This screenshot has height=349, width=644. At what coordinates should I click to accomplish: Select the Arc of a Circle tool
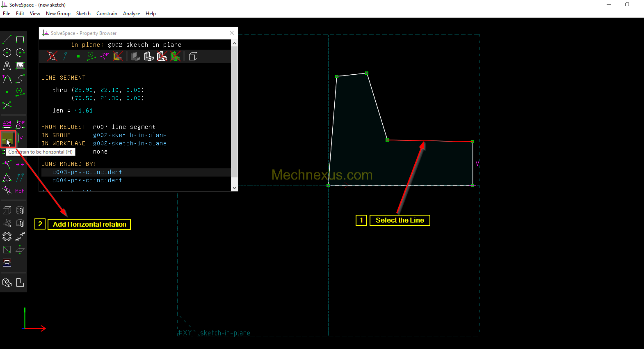coord(20,53)
